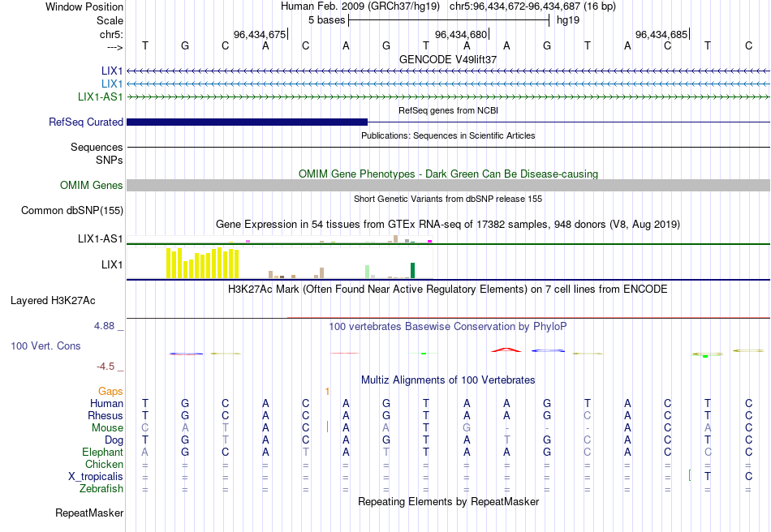Click the Human alignment row label
The width and height of the screenshot is (771, 532).
pyautogui.click(x=106, y=403)
